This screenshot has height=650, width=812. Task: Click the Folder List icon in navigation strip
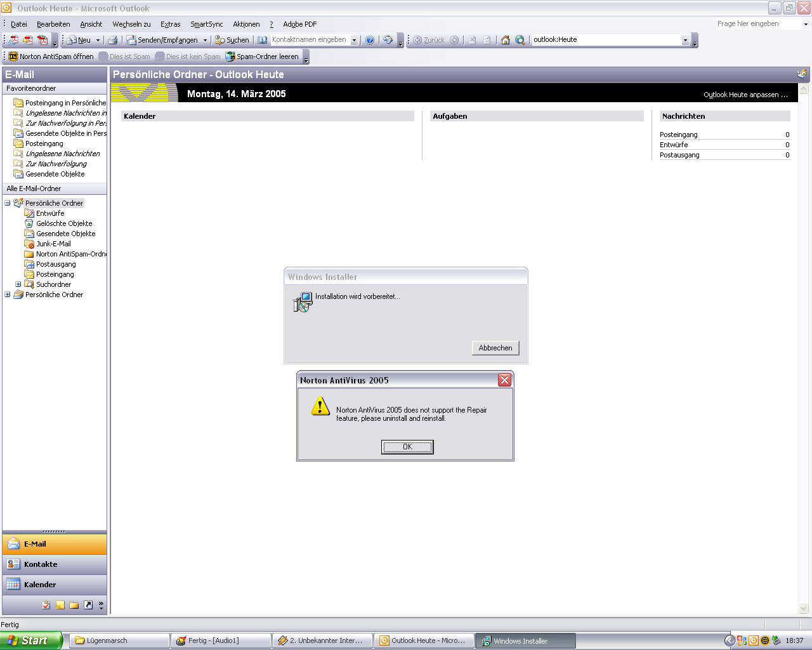tap(74, 605)
